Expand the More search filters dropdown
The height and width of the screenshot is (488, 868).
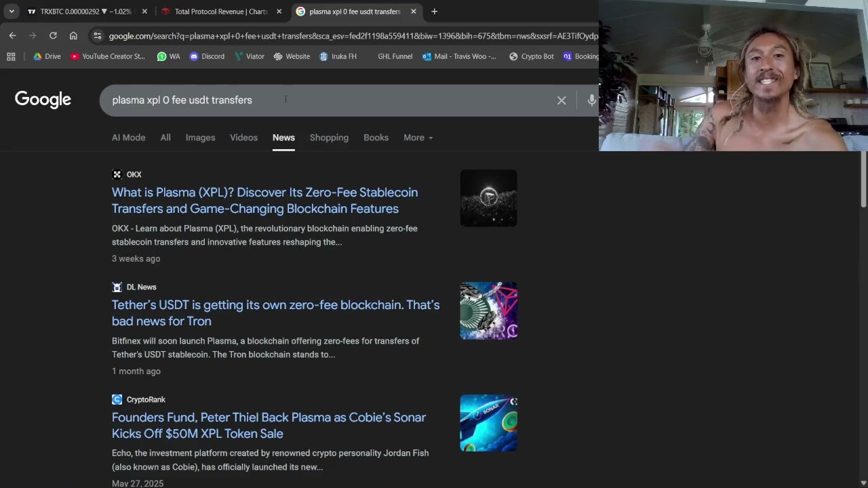click(418, 138)
